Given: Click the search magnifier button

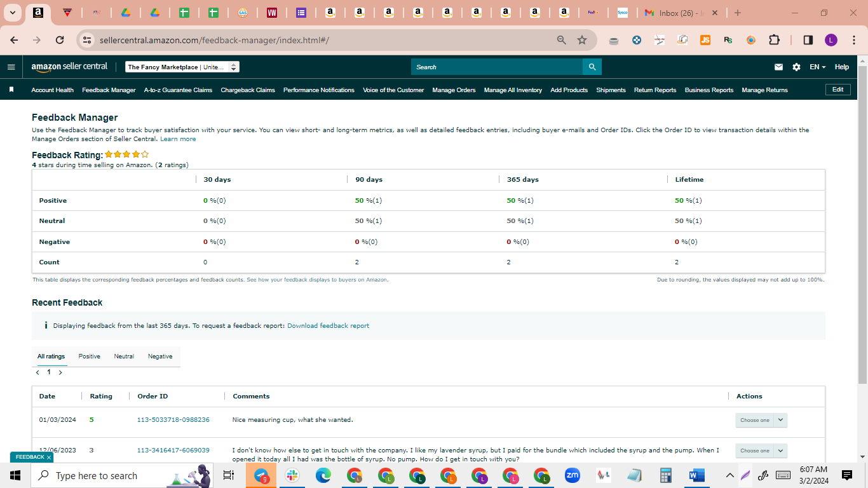Looking at the screenshot, I should coord(592,67).
